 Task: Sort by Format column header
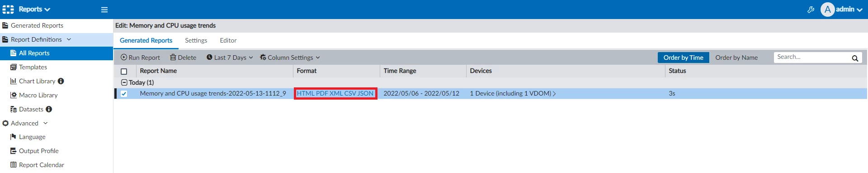pos(307,71)
